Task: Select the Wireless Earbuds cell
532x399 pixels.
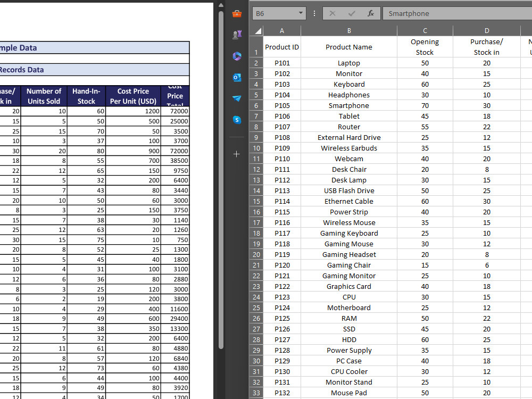Action: (x=349, y=148)
